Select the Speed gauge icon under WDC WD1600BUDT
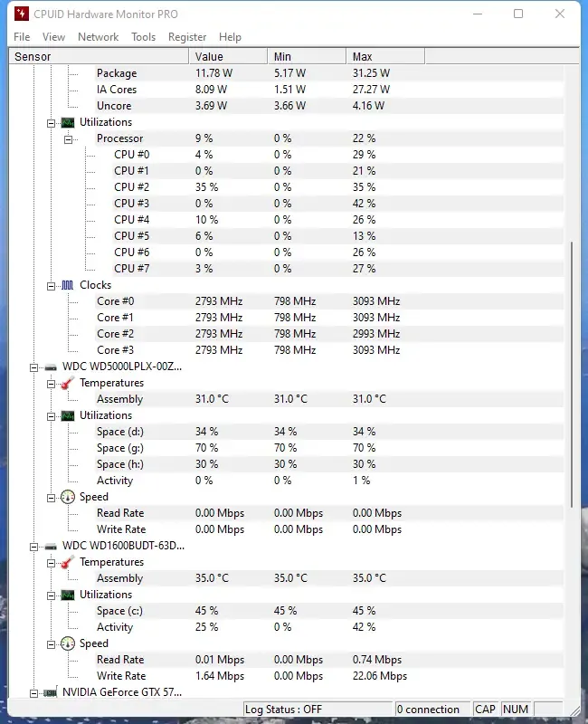588x724 pixels. click(x=68, y=643)
